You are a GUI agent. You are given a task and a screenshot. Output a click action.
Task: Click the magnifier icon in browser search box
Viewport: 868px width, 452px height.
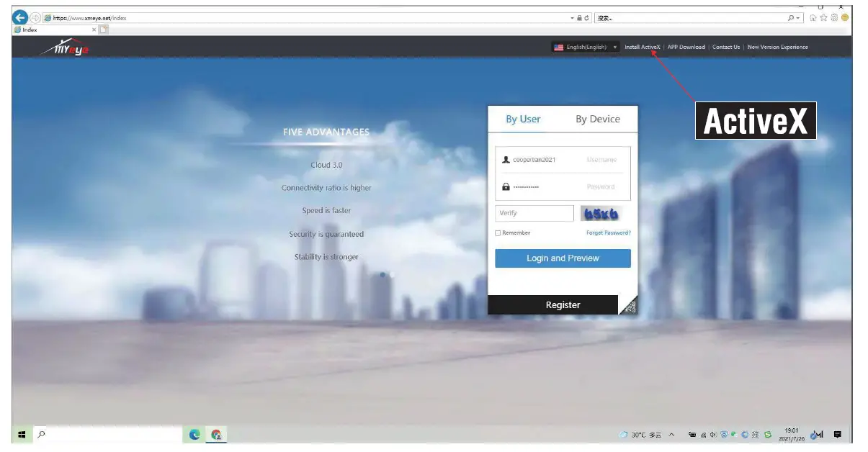click(791, 18)
